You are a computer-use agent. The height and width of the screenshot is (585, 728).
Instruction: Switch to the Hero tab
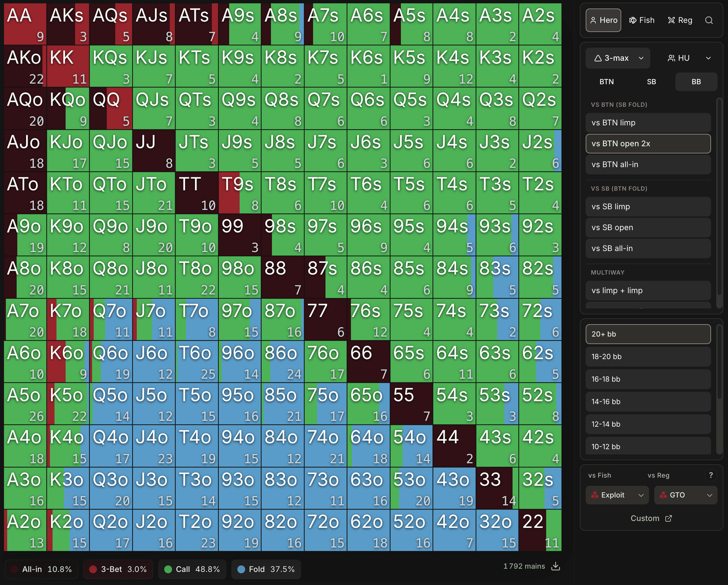pos(603,20)
